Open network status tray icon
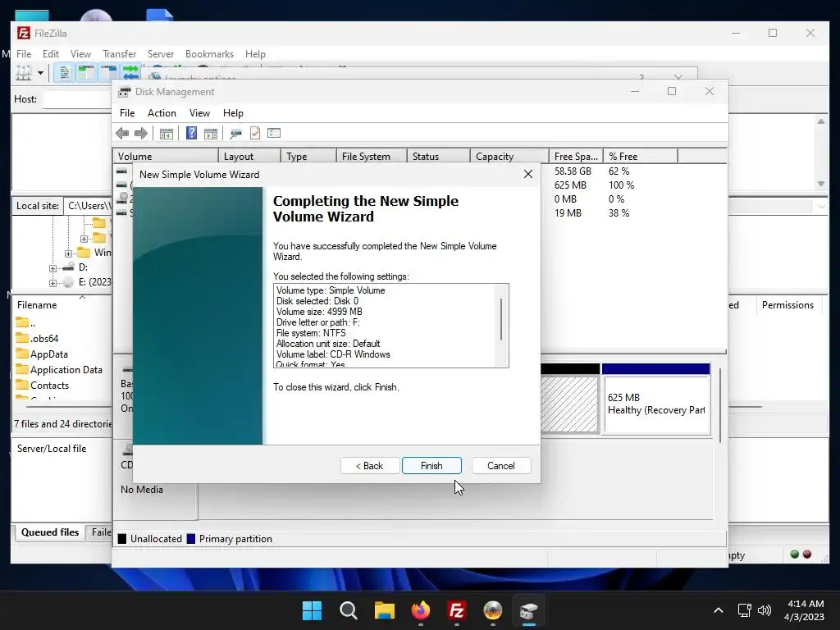 click(x=744, y=610)
